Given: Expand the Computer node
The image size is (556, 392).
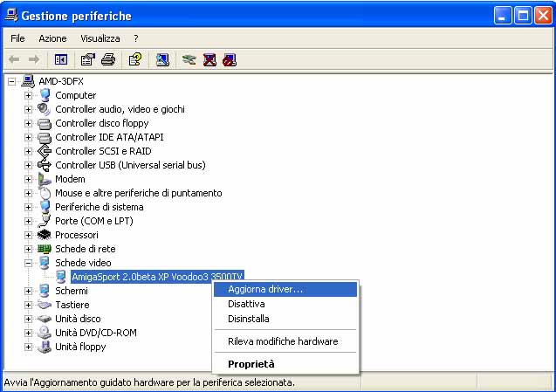Looking at the screenshot, I should [28, 95].
